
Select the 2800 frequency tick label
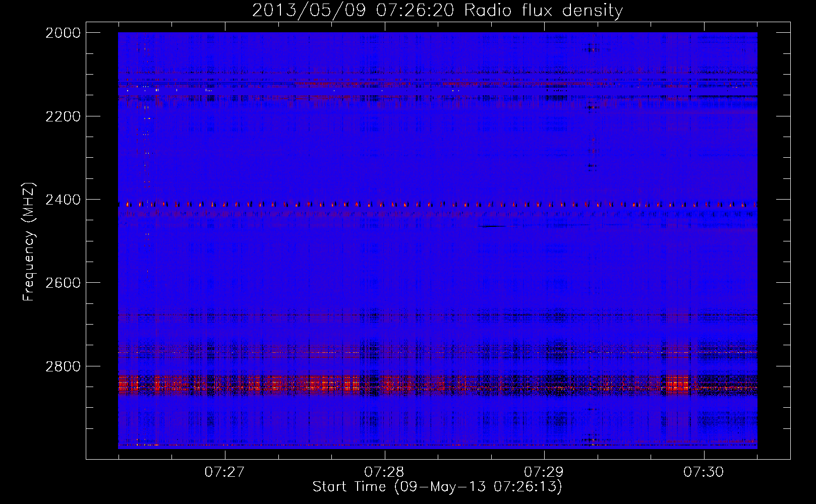pyautogui.click(x=63, y=366)
